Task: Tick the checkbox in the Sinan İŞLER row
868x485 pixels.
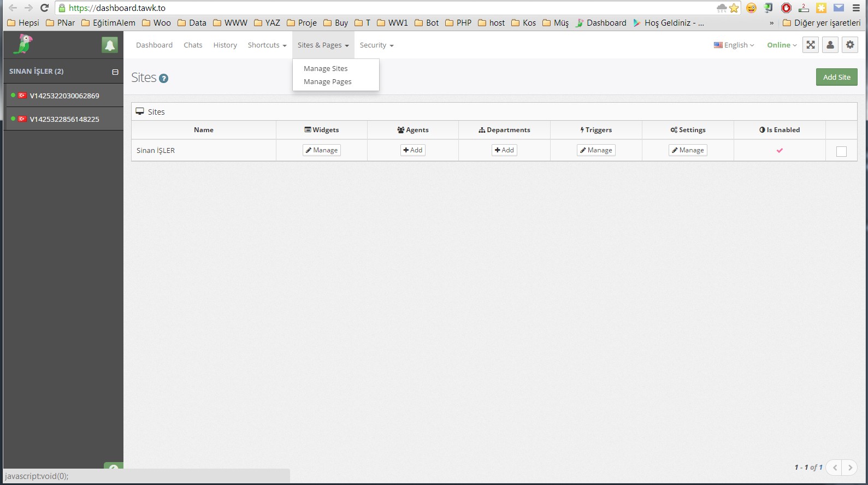Action: [x=841, y=151]
